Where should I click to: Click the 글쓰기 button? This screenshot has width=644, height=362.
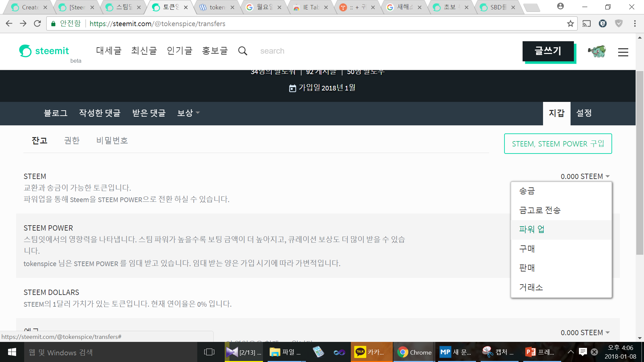click(x=548, y=51)
